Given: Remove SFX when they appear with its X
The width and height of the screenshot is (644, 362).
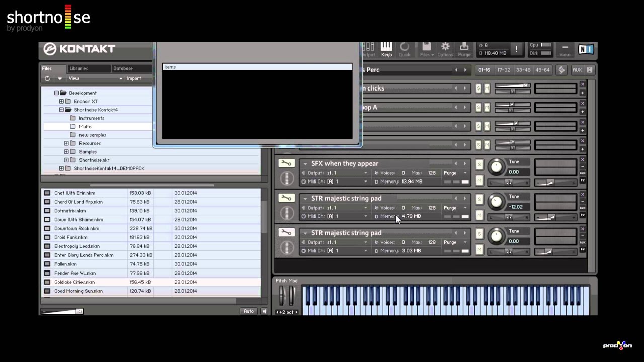Looking at the screenshot, I should pyautogui.click(x=583, y=160).
